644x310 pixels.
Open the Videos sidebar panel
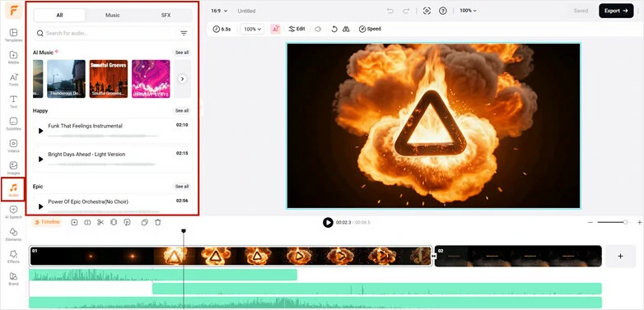coord(13,146)
